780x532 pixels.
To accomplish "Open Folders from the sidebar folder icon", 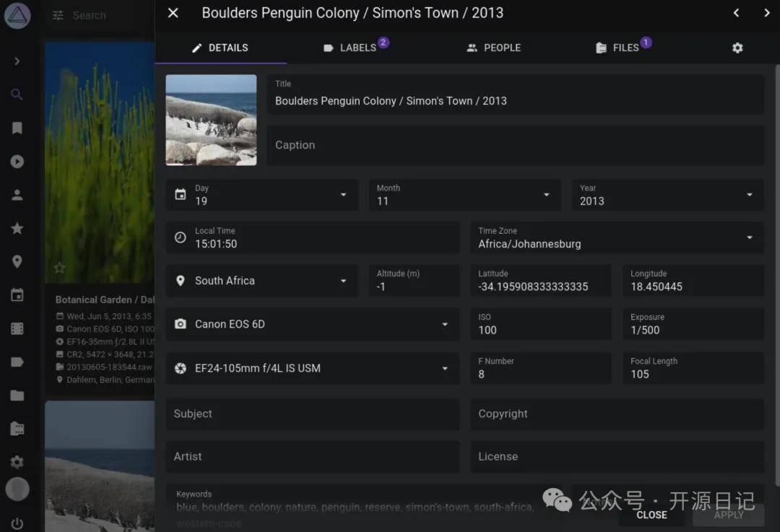I will click(x=17, y=396).
